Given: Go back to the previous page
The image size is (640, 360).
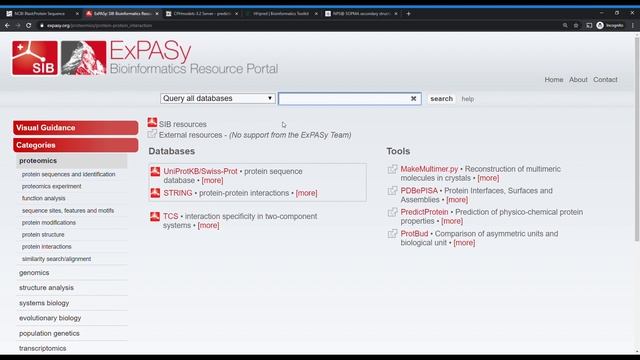Looking at the screenshot, I should 7,25.
